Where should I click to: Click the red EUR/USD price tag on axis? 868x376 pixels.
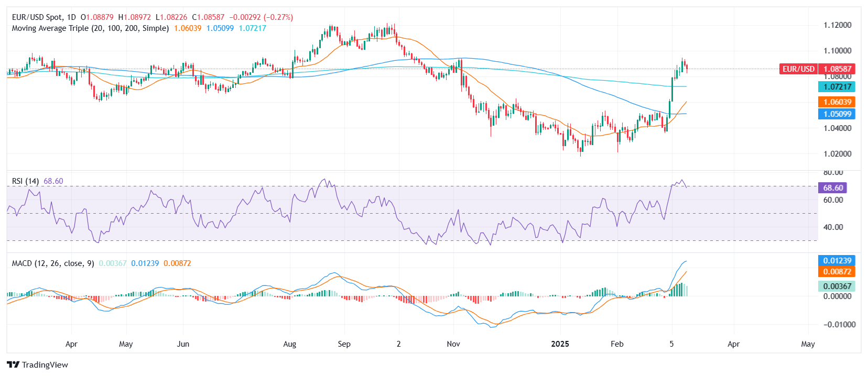tap(817, 69)
